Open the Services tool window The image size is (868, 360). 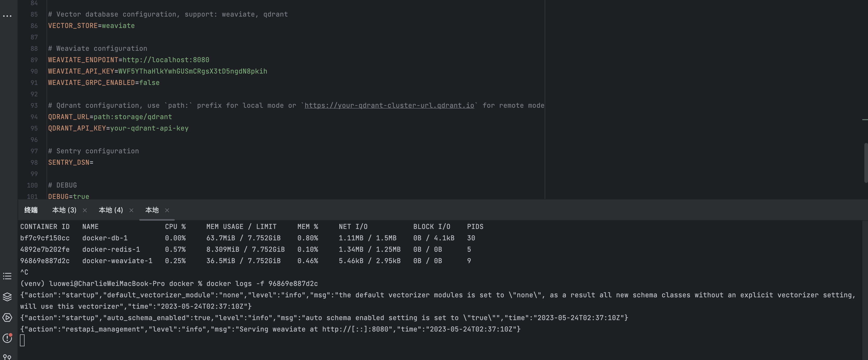pos(7,297)
